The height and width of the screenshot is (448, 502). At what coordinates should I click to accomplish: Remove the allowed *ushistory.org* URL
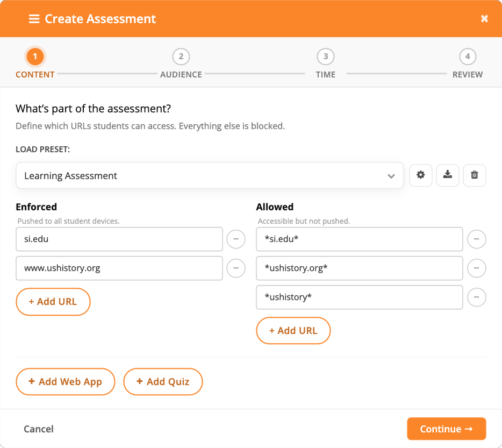click(x=476, y=268)
